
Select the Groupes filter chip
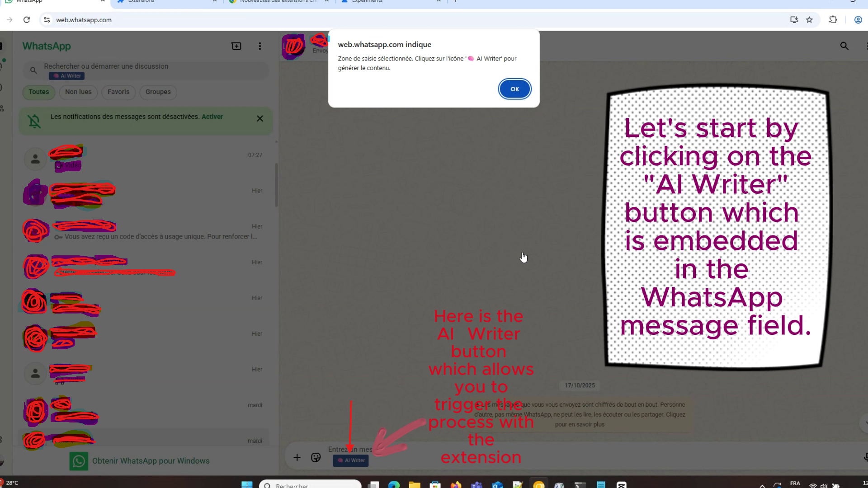[x=158, y=92]
